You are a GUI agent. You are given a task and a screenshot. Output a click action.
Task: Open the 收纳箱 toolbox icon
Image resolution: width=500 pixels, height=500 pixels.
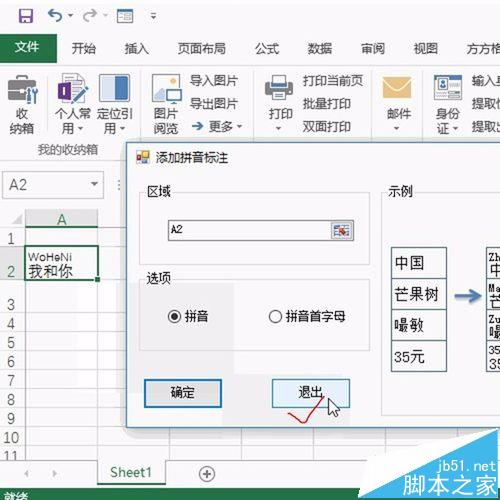(x=22, y=104)
